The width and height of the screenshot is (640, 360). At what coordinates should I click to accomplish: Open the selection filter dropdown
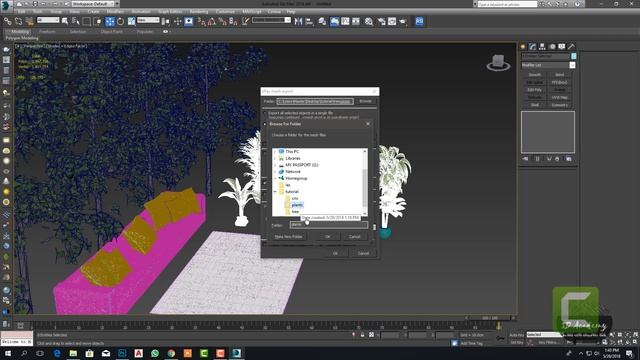48,20
